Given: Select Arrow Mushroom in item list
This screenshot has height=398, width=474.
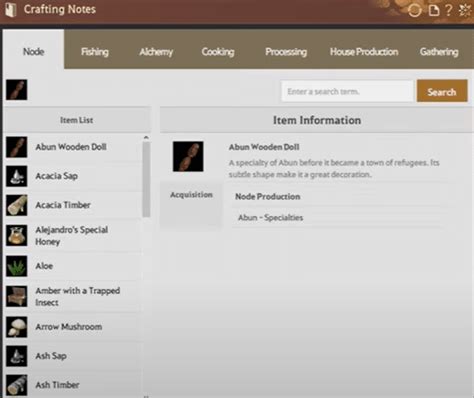Looking at the screenshot, I should [69, 327].
